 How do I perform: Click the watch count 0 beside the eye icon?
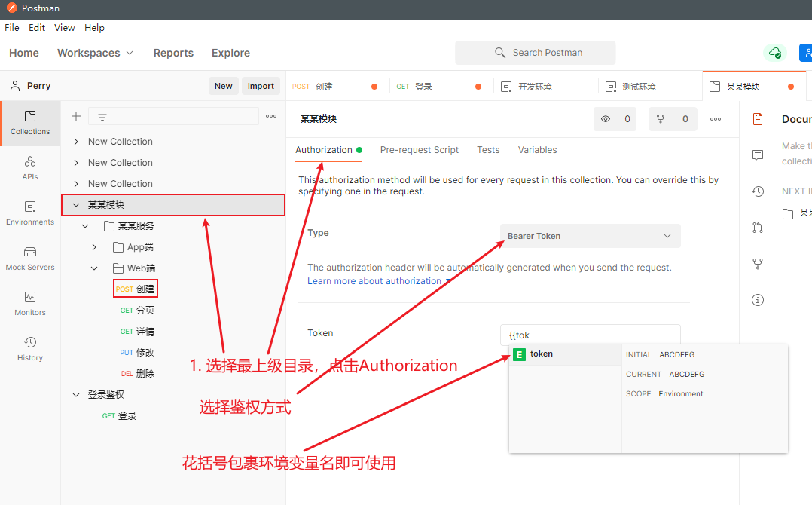[627, 119]
